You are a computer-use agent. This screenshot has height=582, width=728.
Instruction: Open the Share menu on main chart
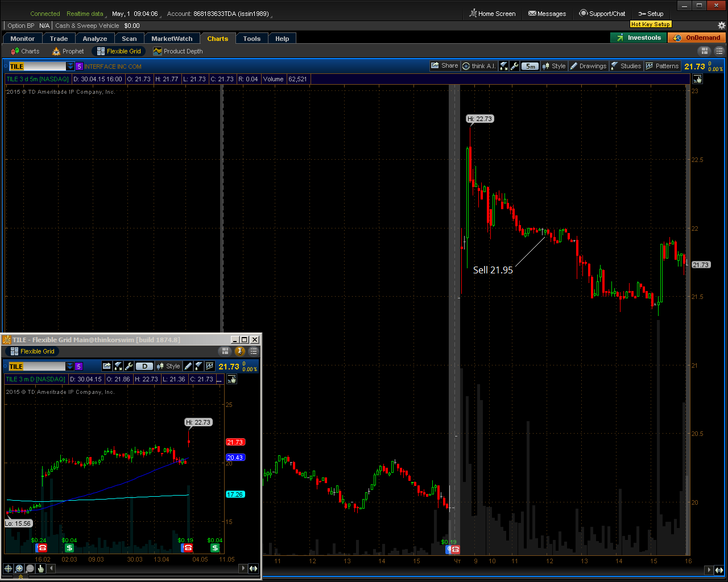444,66
